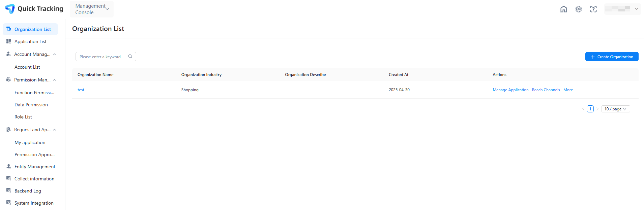Open the Management Console dropdown
The width and height of the screenshot is (644, 210).
click(x=92, y=9)
